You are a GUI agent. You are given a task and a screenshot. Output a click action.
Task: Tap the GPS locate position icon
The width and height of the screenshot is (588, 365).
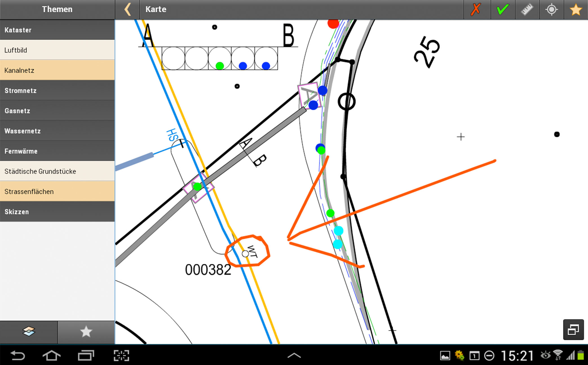pyautogui.click(x=551, y=10)
